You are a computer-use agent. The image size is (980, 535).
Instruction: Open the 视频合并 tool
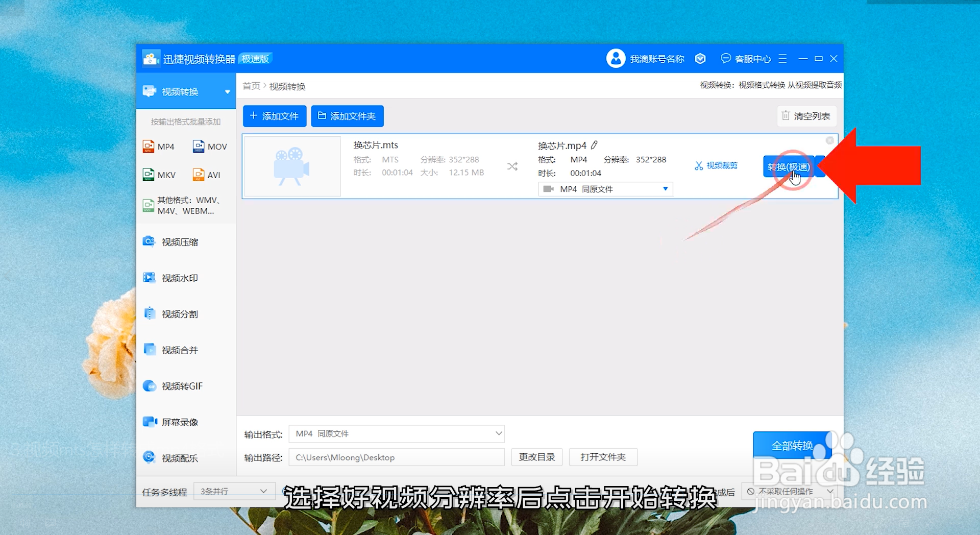pos(170,350)
